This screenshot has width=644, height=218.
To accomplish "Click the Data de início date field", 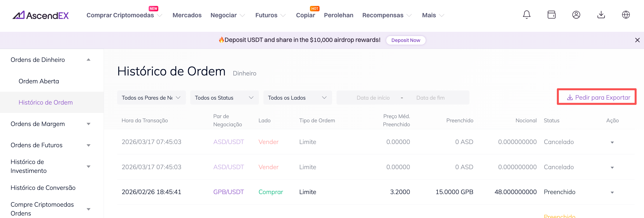I will point(373,98).
